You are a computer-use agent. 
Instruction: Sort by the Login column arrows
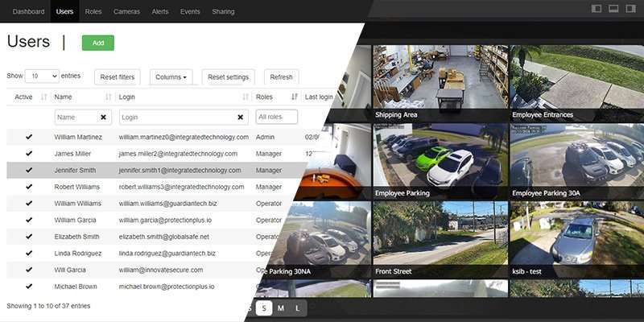246,97
